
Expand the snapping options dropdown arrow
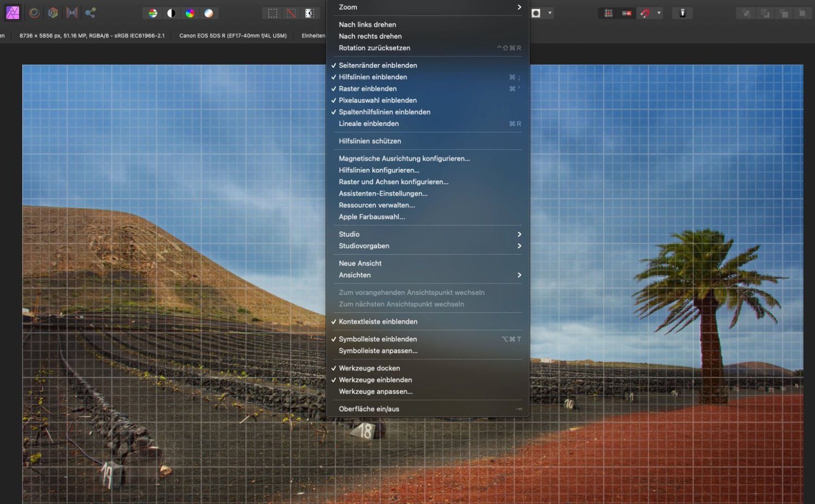tap(659, 12)
